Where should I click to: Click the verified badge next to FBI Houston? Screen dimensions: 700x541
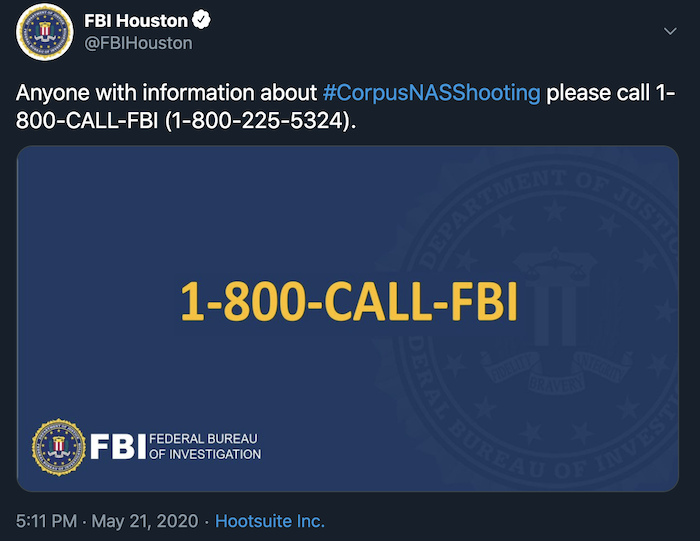tap(201, 20)
